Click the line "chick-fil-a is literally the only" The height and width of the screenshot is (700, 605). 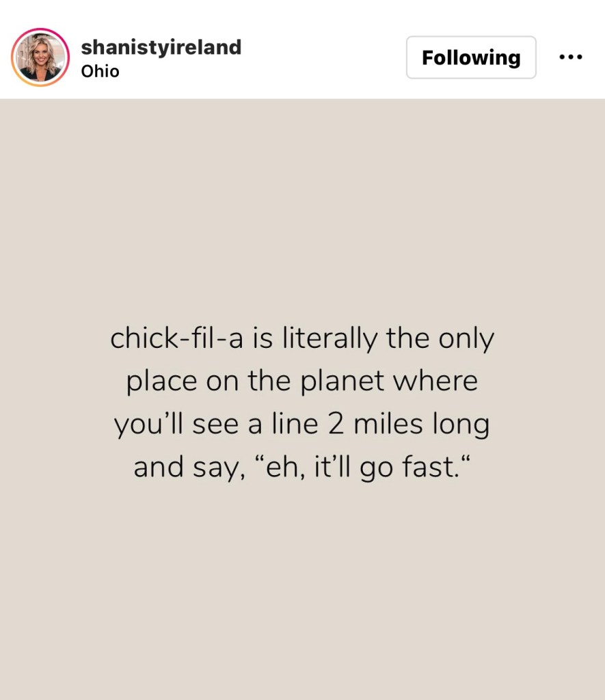(302, 338)
